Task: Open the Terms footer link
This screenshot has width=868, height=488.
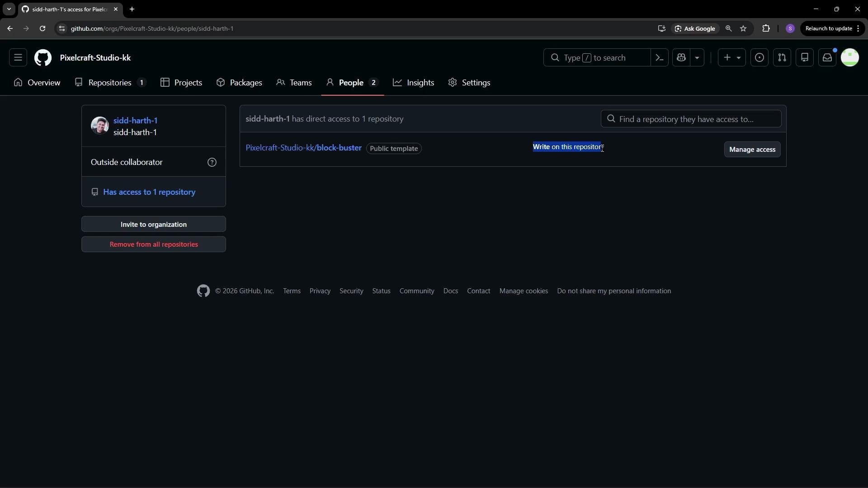Action: pyautogui.click(x=292, y=291)
